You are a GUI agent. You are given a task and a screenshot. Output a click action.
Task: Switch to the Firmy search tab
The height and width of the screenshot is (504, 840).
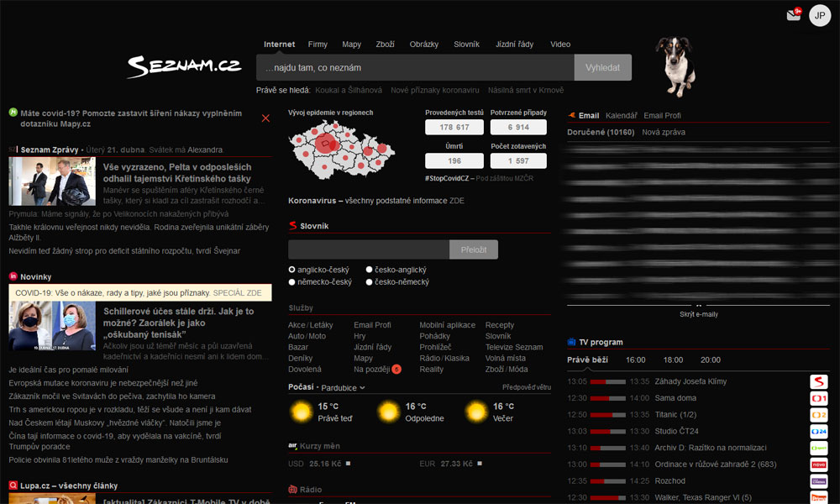(x=318, y=44)
